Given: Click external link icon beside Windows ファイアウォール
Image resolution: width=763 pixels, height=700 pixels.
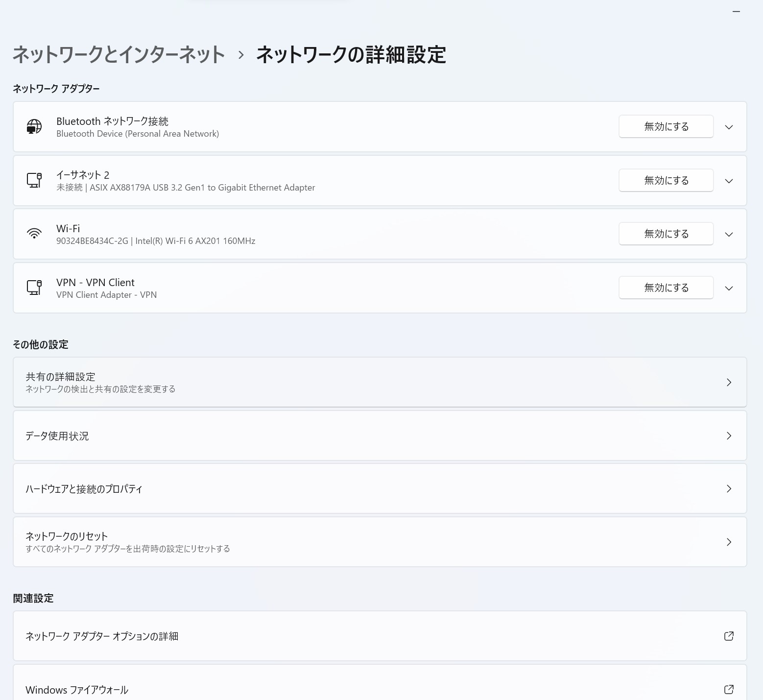Looking at the screenshot, I should 729,689.
